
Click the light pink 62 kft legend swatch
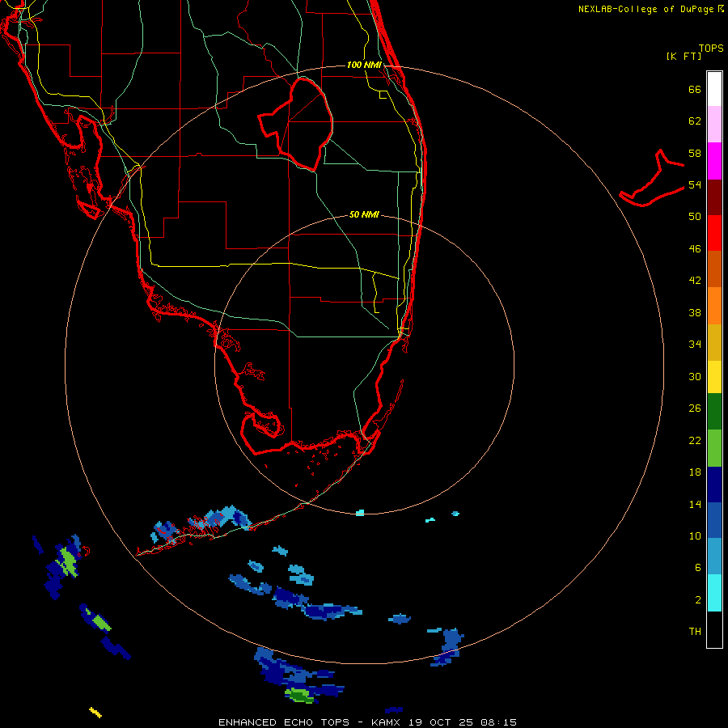[714, 125]
